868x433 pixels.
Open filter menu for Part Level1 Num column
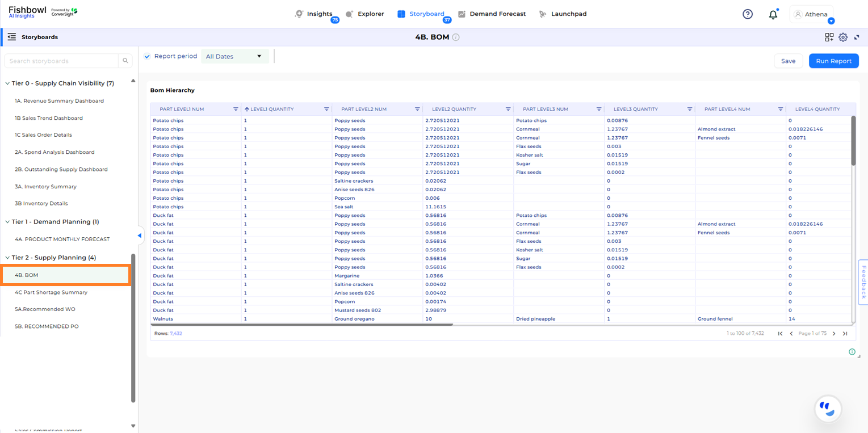coord(236,109)
